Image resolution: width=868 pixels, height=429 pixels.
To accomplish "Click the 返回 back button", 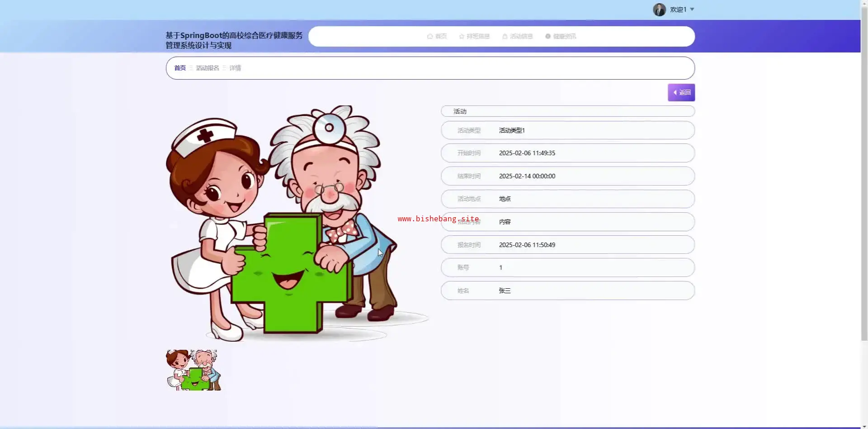I will pos(681,92).
